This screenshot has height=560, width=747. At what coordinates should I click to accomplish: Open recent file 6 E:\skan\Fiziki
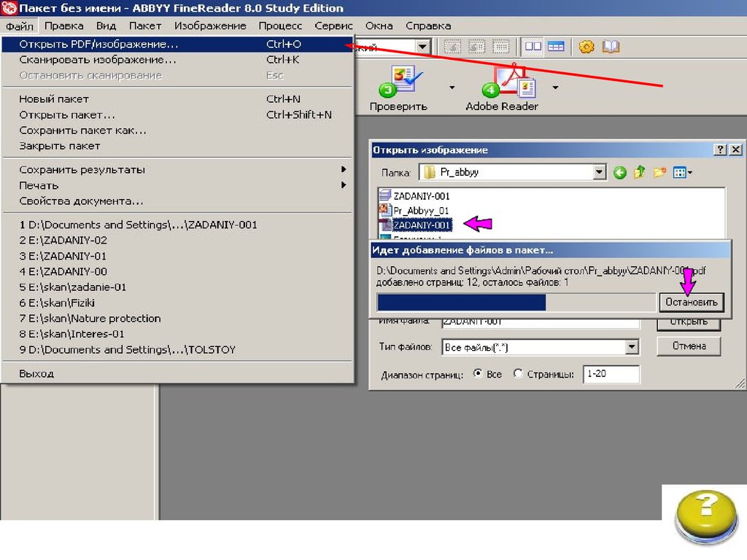[x=177, y=303]
